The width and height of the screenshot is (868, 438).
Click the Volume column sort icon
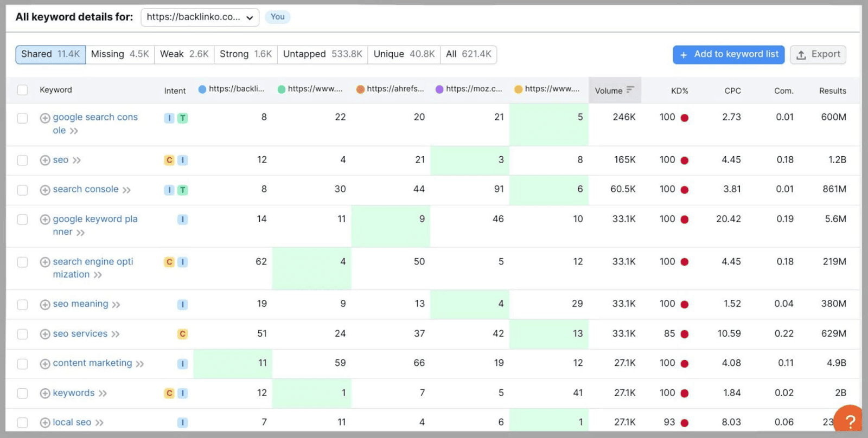pos(630,90)
